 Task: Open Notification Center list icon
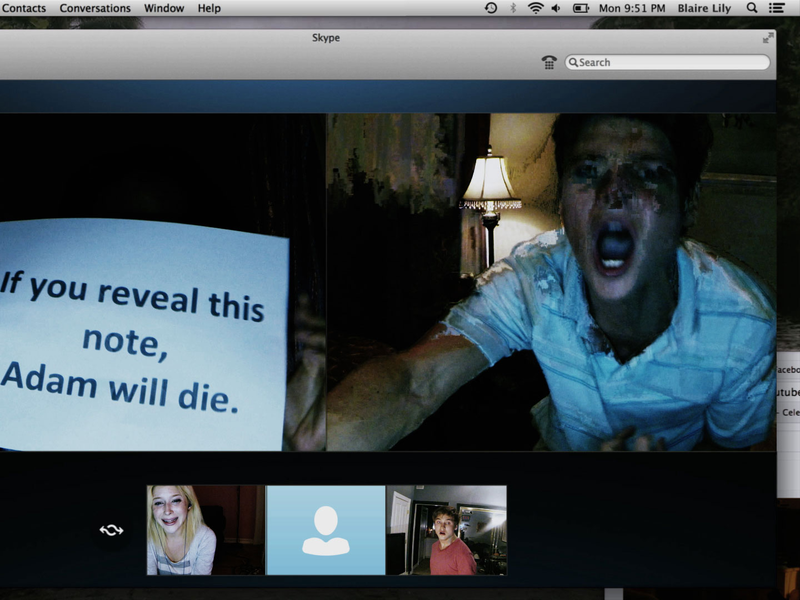pyautogui.click(x=777, y=8)
